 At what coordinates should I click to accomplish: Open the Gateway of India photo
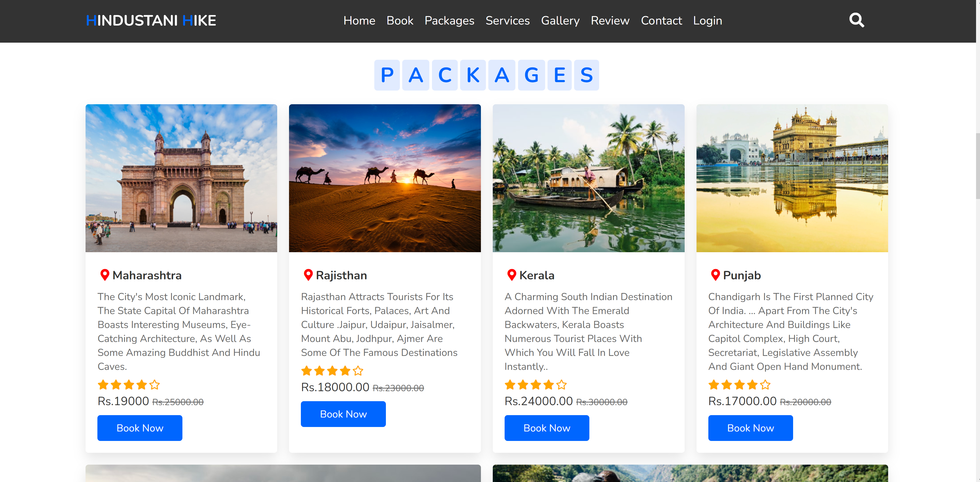(x=181, y=178)
